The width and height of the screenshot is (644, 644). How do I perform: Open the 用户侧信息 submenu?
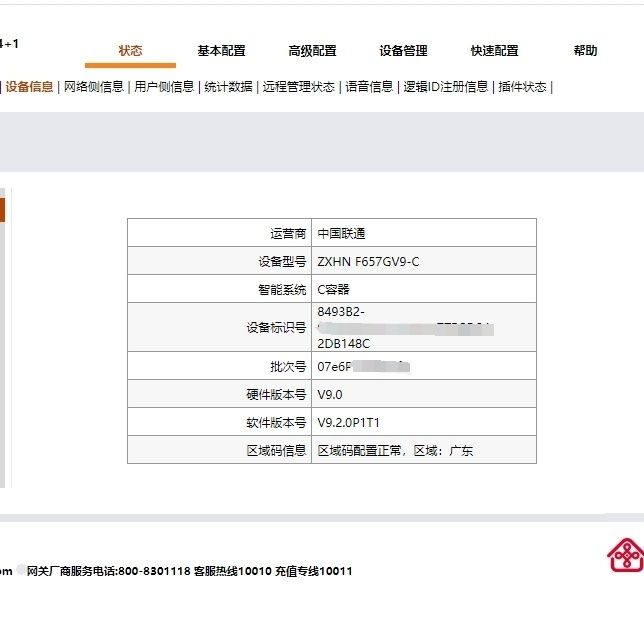pyautogui.click(x=164, y=87)
